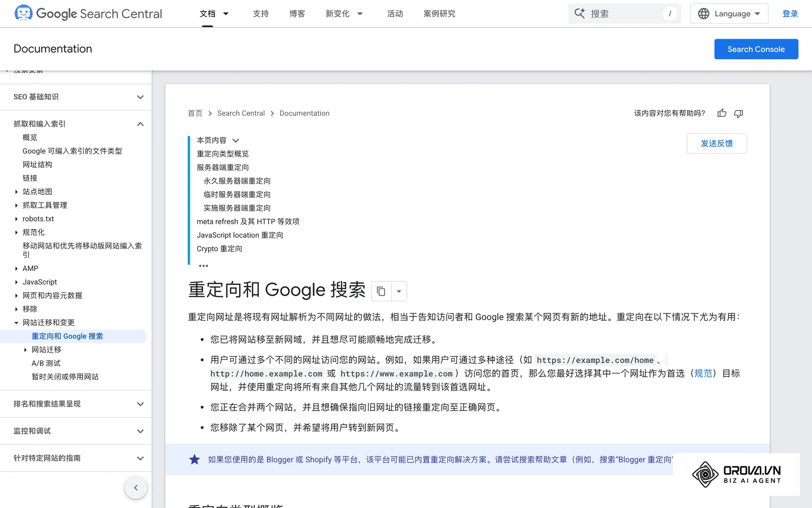Screen dimensions: 812x508
Task: Click the Google Search Central logo
Action: [x=88, y=14]
